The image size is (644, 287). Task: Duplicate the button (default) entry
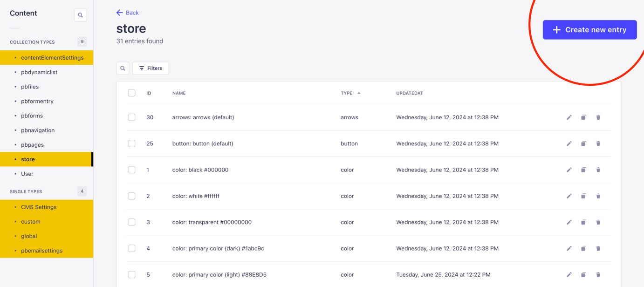click(583, 143)
